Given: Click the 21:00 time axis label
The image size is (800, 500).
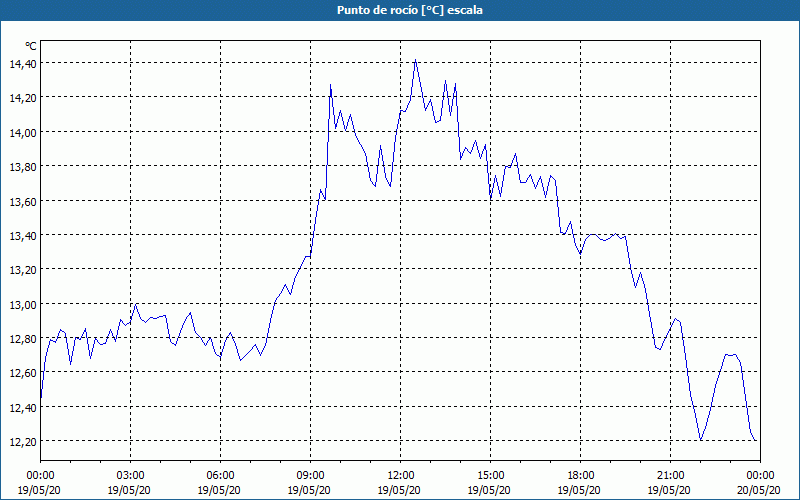Looking at the screenshot, I should [x=670, y=476].
